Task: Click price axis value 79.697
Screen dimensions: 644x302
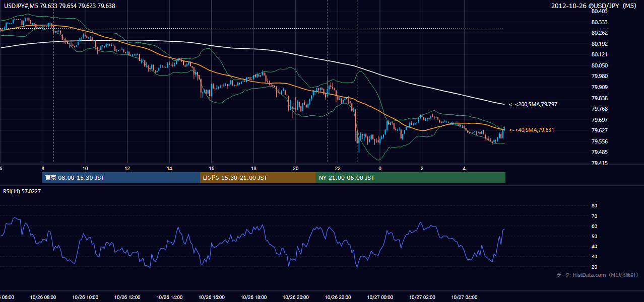Action: pyautogui.click(x=600, y=120)
